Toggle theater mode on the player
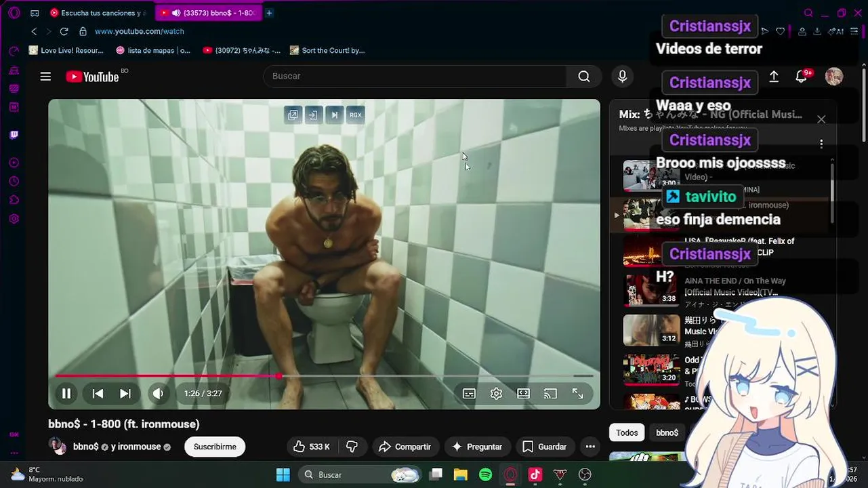 point(524,393)
